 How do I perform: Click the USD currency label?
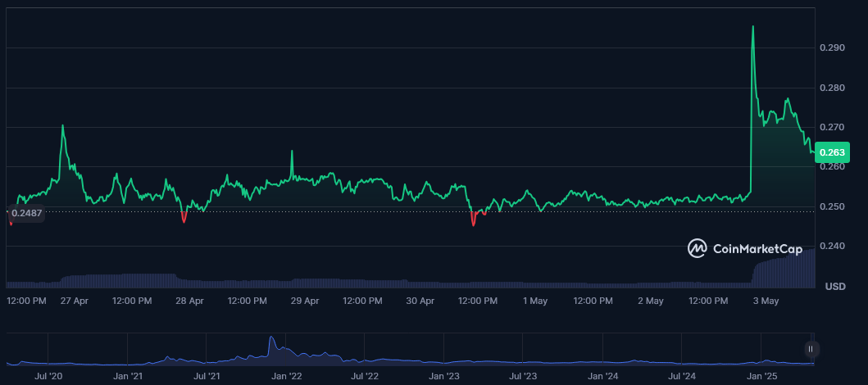[835, 287]
